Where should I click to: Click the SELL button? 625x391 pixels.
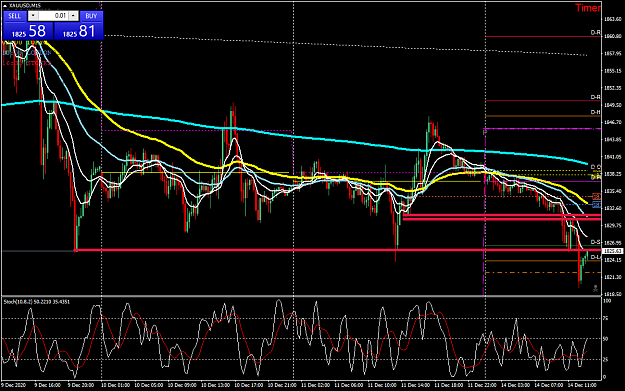15,16
